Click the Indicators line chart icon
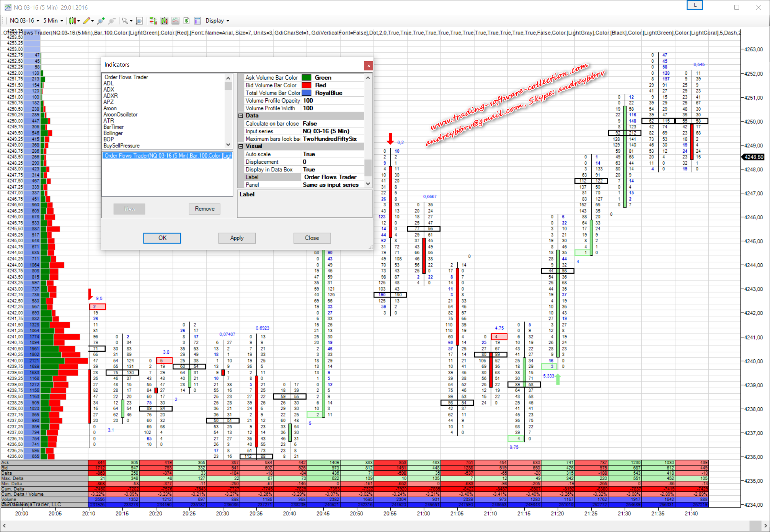 click(175, 21)
